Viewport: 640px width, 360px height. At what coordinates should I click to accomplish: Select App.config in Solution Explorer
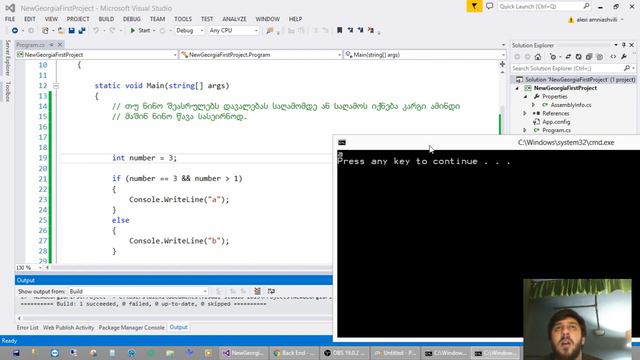(x=556, y=122)
